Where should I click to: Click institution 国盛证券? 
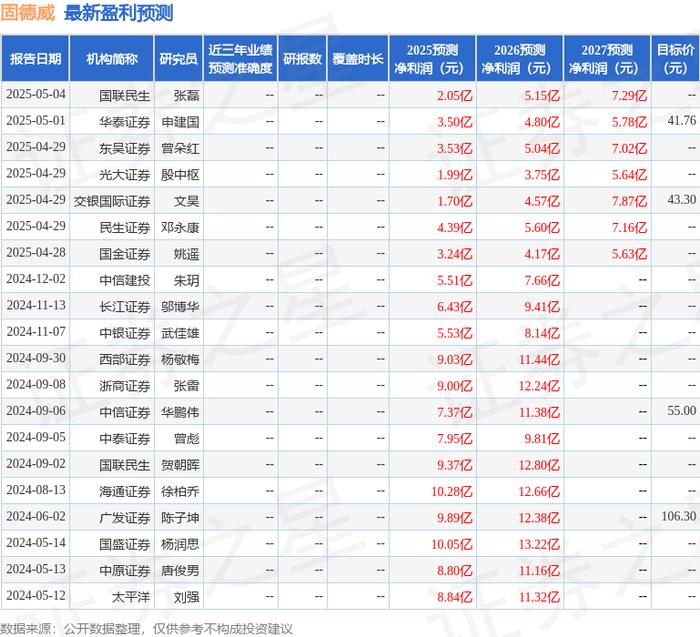click(x=125, y=544)
